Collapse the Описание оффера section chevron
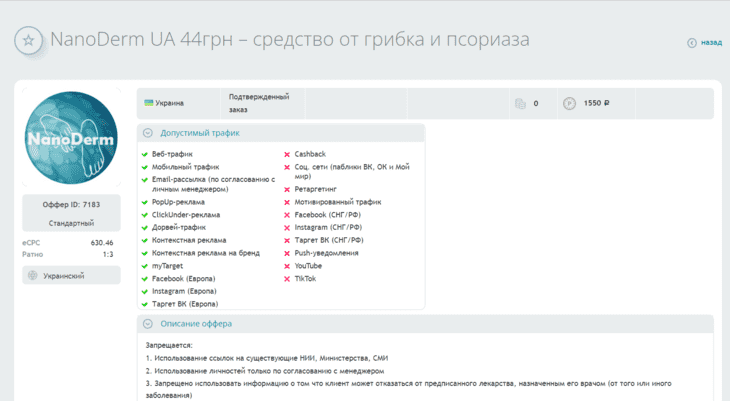The image size is (730, 401). [x=148, y=324]
